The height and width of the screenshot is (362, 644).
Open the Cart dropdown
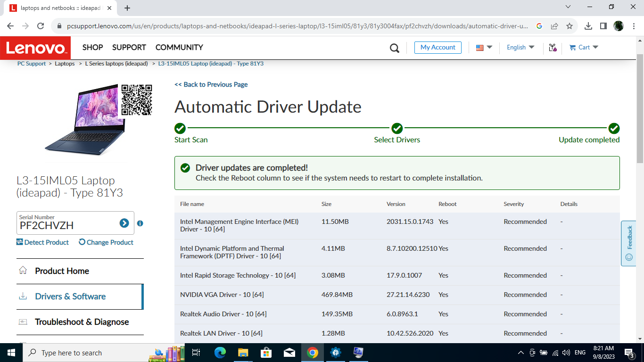[x=584, y=47]
